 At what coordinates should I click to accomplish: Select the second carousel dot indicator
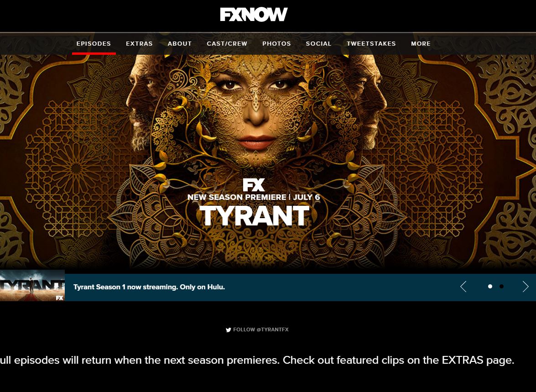coord(501,286)
